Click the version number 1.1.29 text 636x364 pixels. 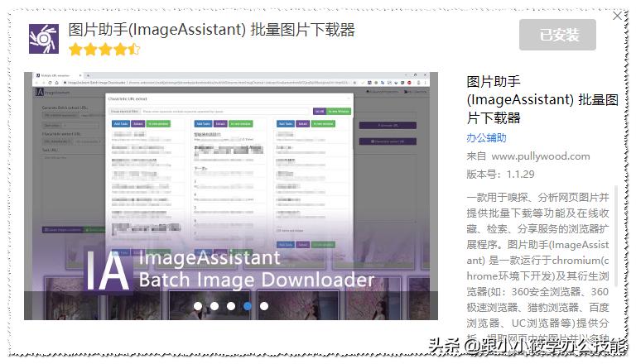(520, 175)
